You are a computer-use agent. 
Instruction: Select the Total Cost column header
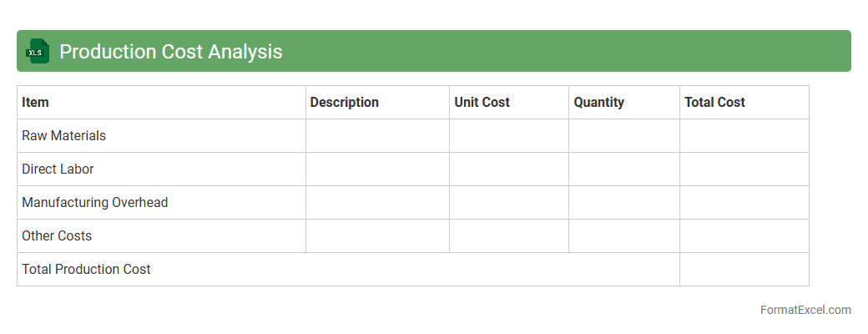pyautogui.click(x=714, y=102)
